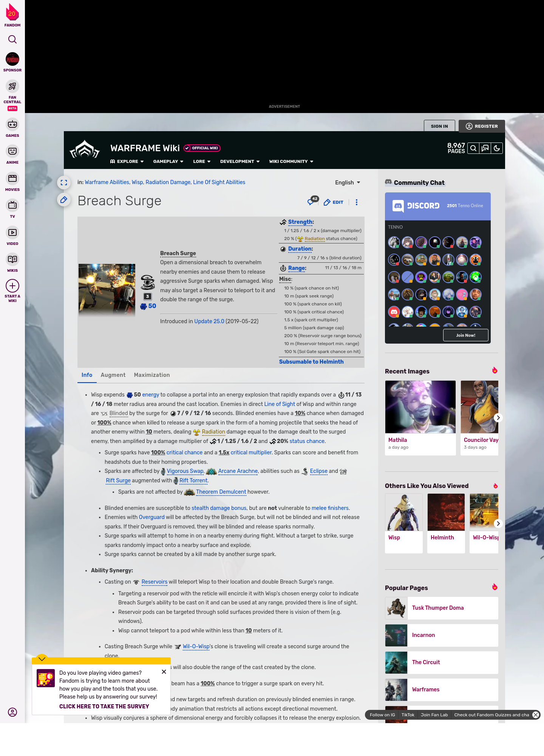Screen dimensions: 544x756
Task: Open the Strength stat link
Action: coord(300,222)
